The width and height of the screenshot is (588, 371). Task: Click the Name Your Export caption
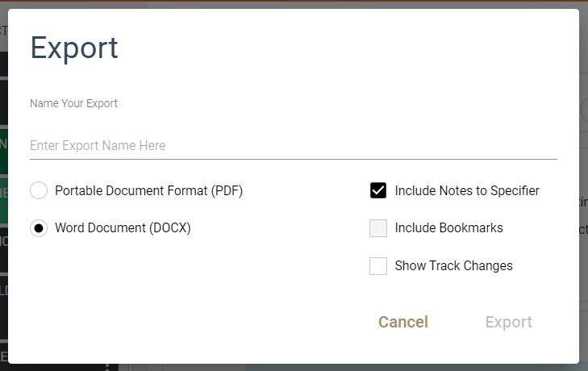[x=73, y=103]
